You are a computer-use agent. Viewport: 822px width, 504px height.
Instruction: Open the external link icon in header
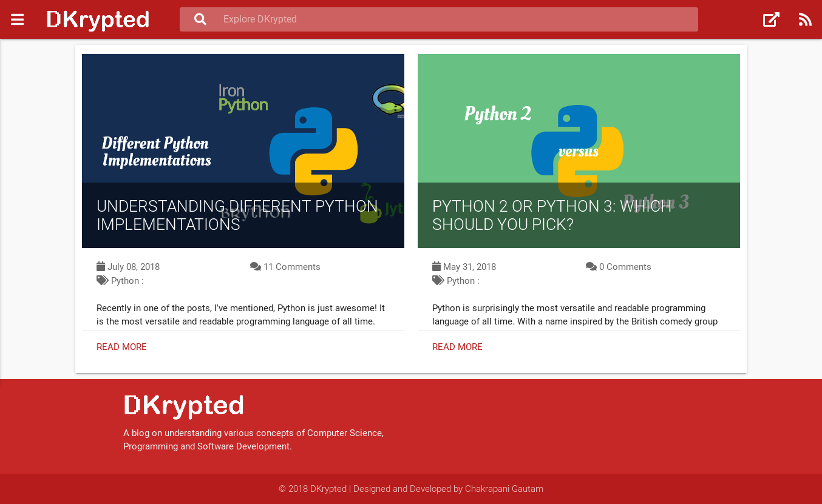coord(771,19)
